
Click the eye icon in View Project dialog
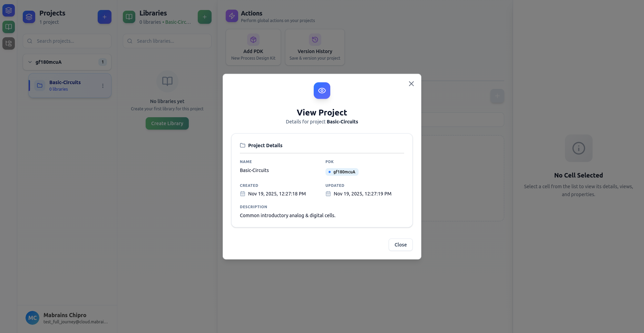(322, 90)
